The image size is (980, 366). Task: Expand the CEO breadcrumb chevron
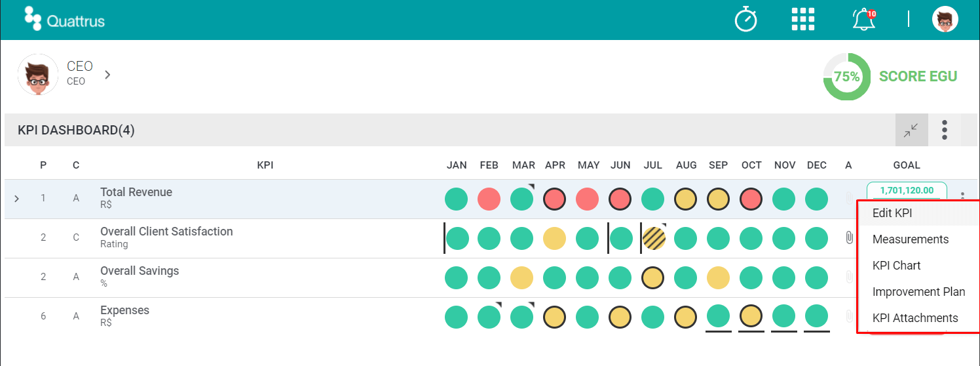tap(107, 74)
